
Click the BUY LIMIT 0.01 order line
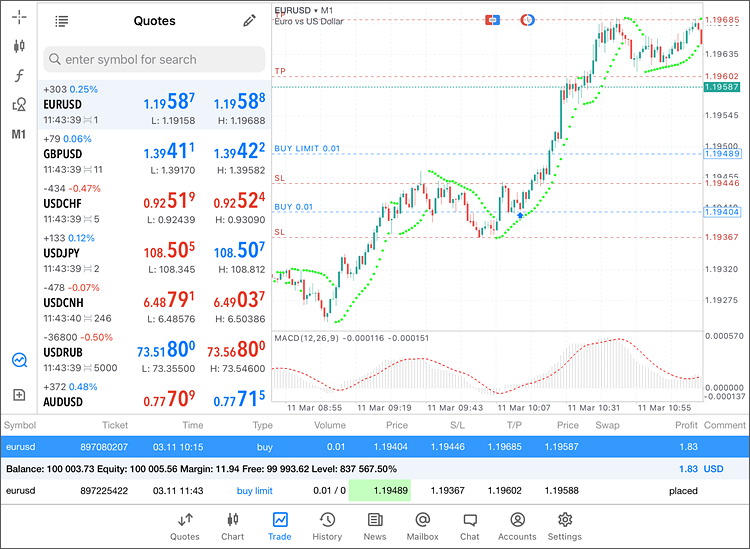tap(308, 148)
